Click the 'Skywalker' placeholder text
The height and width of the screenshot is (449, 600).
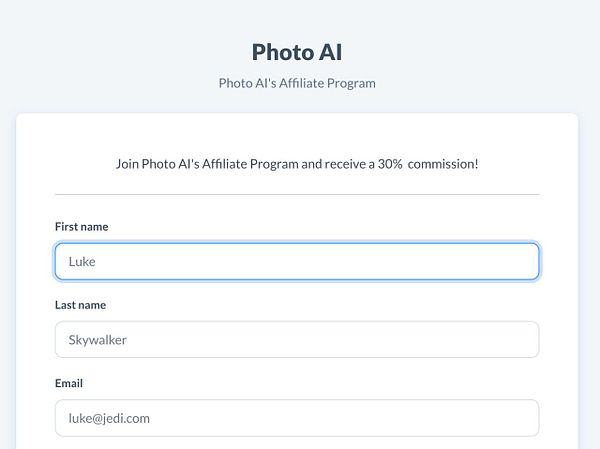(97, 340)
